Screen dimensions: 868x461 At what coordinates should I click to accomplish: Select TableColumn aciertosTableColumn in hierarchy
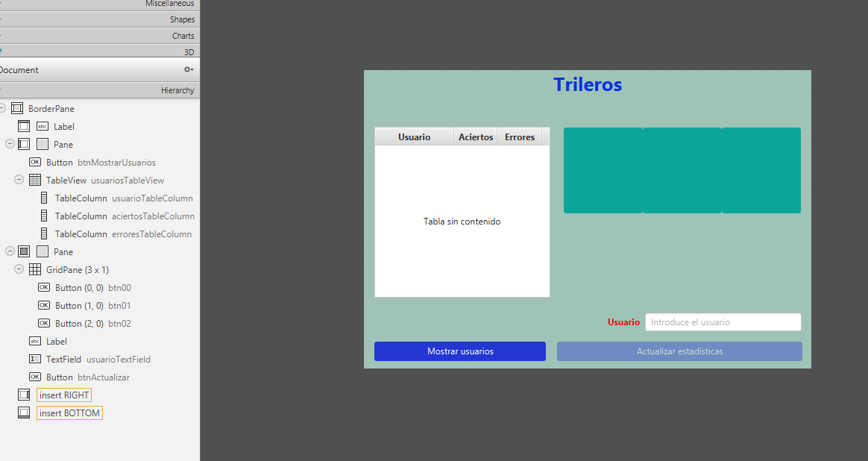pyautogui.click(x=100, y=216)
